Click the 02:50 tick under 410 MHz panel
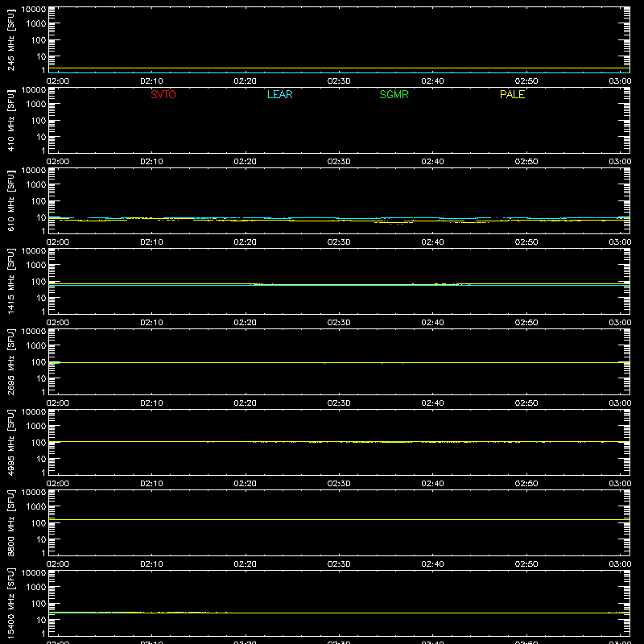 (526, 162)
